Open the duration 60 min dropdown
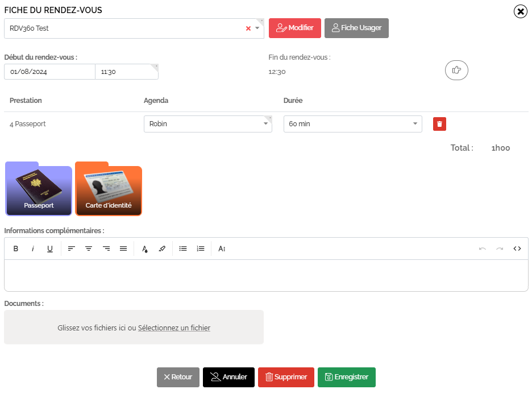The height and width of the screenshot is (414, 532). coord(353,124)
